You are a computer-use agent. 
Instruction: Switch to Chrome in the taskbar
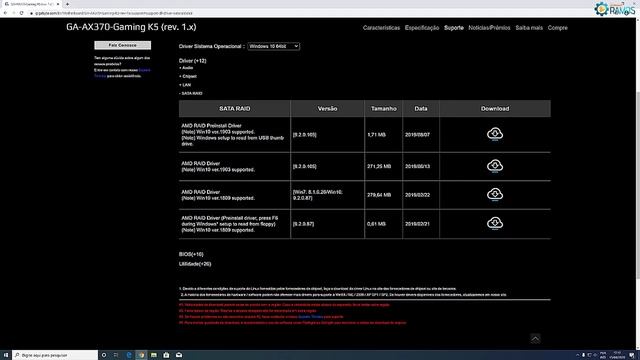(x=141, y=355)
